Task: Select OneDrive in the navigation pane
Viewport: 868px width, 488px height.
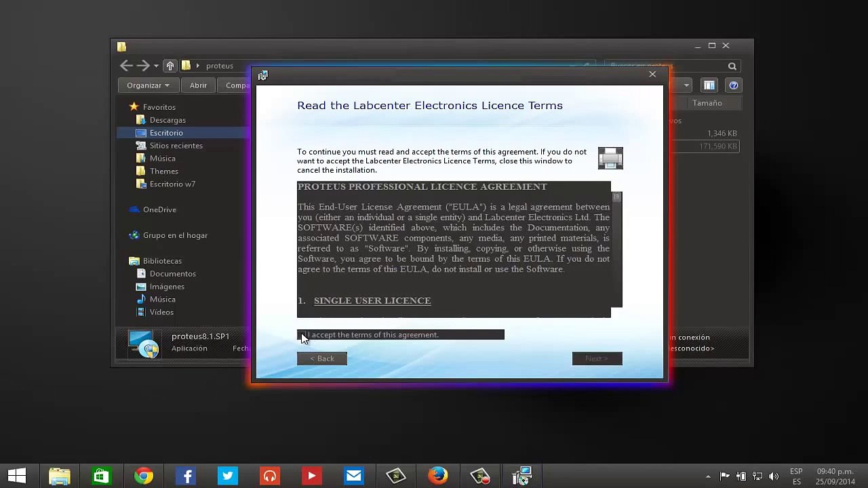Action: tap(159, 210)
